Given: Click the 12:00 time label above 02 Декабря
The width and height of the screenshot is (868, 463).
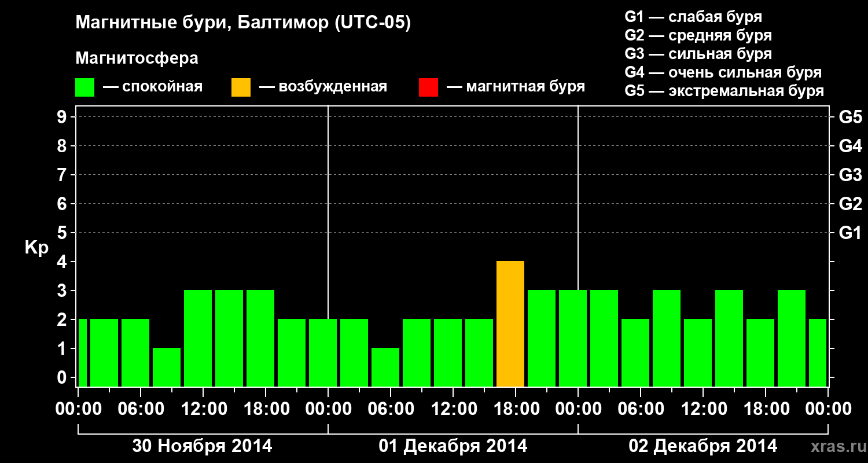Looking at the screenshot, I should point(703,409).
